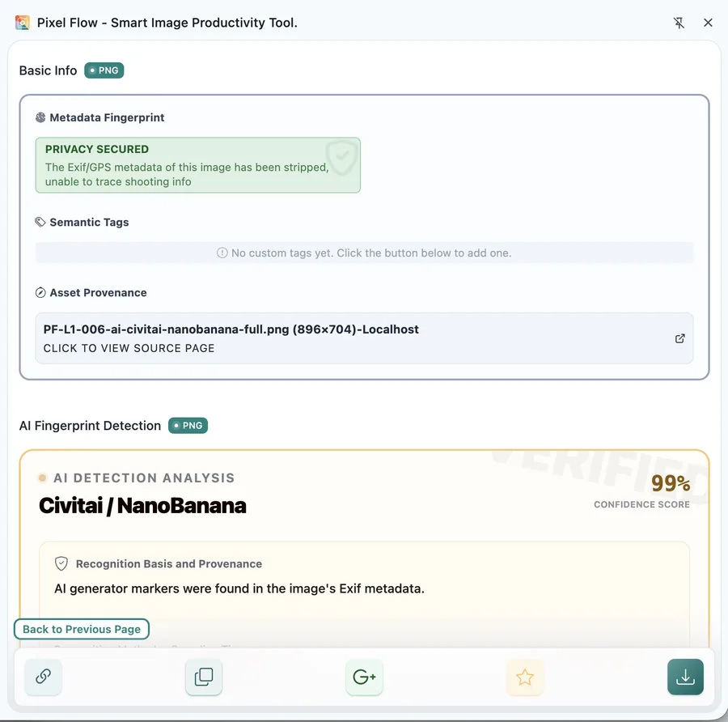Click the Pixel Flow app logo icon
Image resolution: width=728 pixels, height=722 pixels.
[23, 23]
